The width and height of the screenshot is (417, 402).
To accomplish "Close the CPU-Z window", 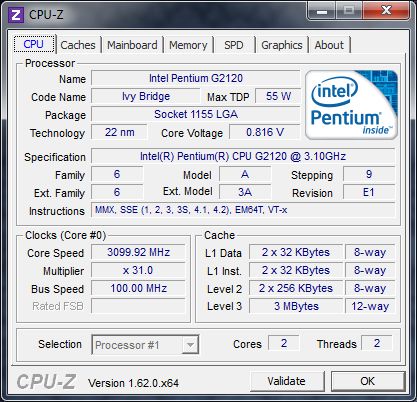I will 386,11.
